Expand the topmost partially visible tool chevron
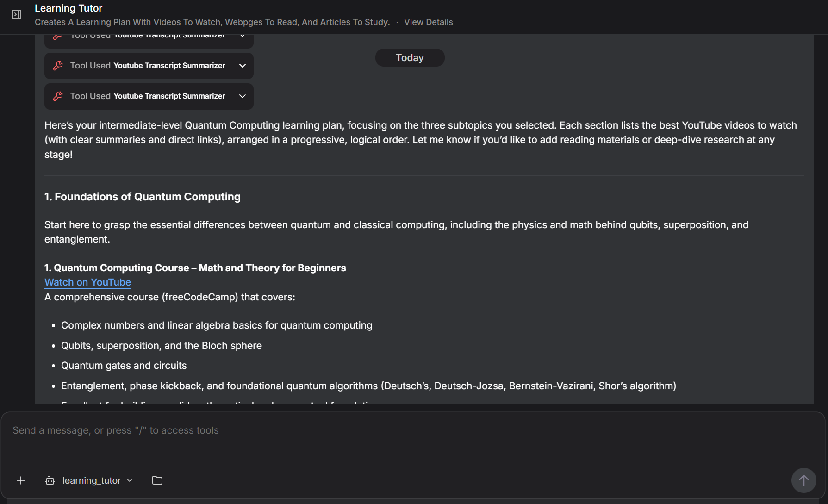828x504 pixels. [242, 36]
